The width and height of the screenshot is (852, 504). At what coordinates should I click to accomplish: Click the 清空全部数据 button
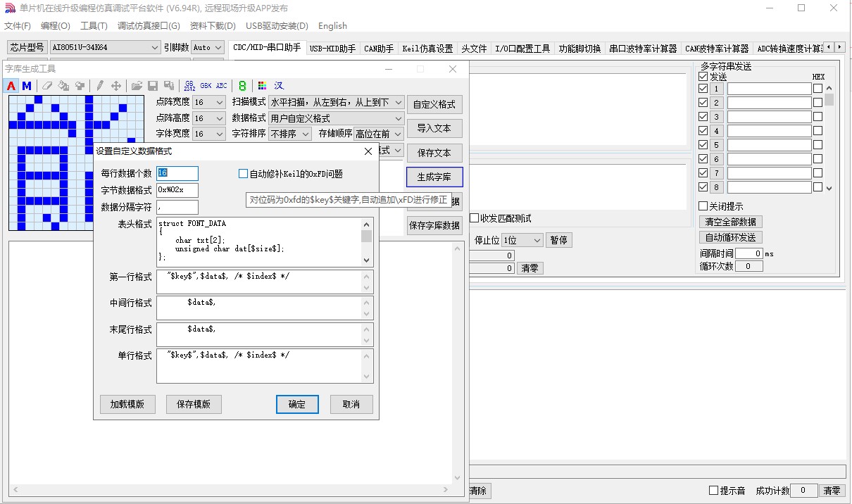(731, 222)
